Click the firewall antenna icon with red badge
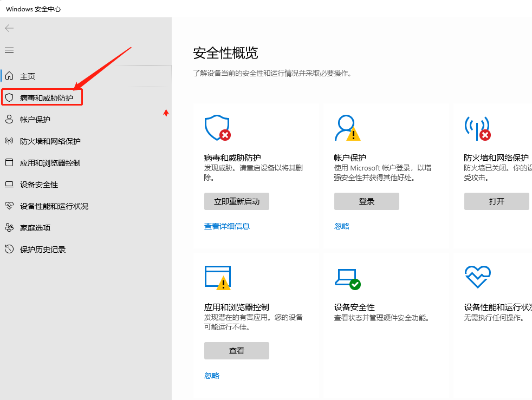Viewport: 532px width, 400px height. [477, 128]
